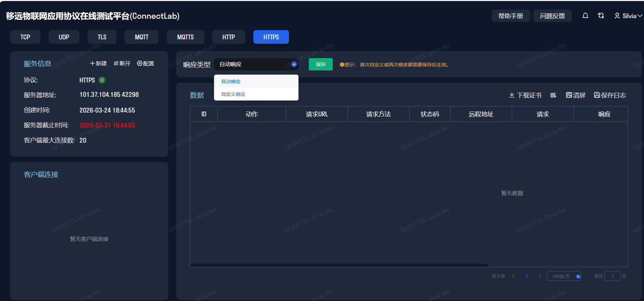Click the language switch icon
644x301 pixels.
(x=601, y=16)
